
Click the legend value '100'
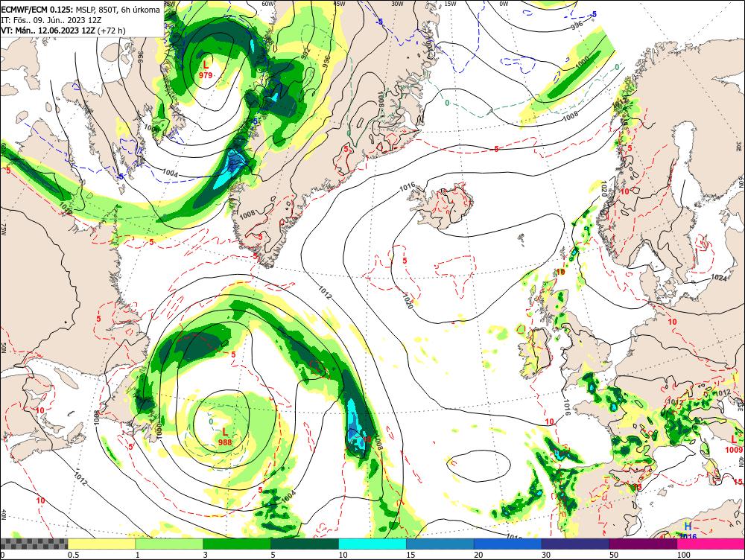(683, 555)
